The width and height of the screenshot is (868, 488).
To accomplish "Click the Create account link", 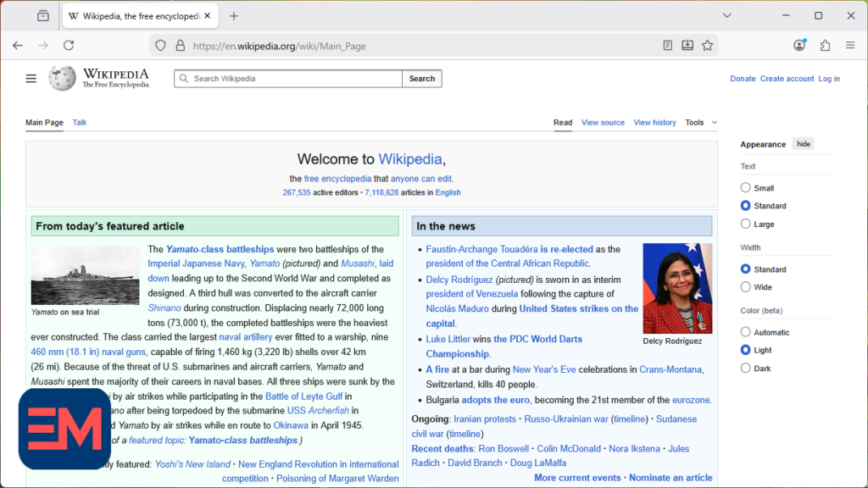I will click(x=787, y=79).
